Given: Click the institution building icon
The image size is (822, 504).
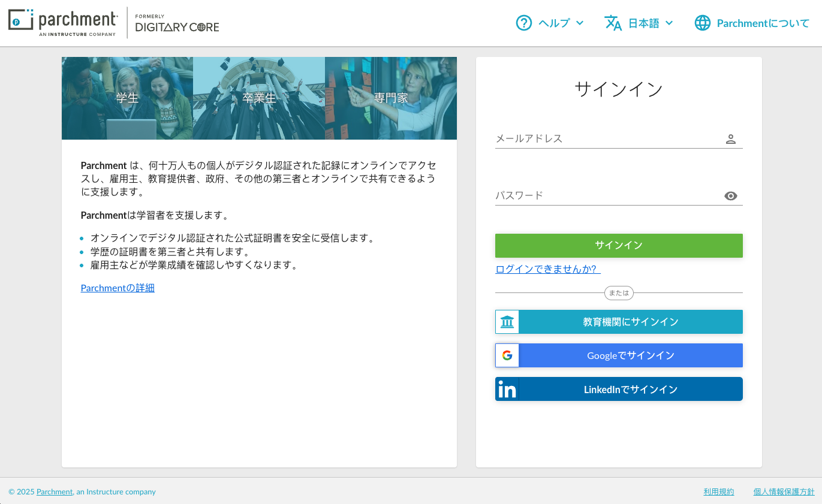Looking at the screenshot, I should 507,322.
